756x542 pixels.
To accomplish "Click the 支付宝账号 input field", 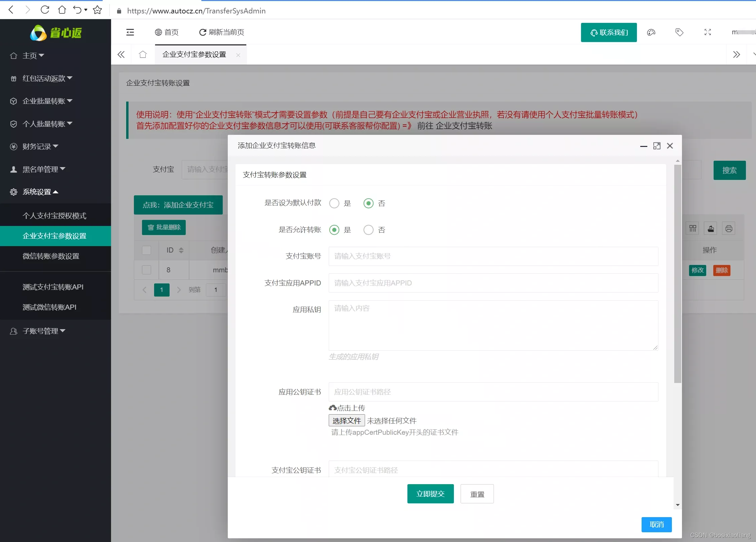I will pyautogui.click(x=493, y=257).
